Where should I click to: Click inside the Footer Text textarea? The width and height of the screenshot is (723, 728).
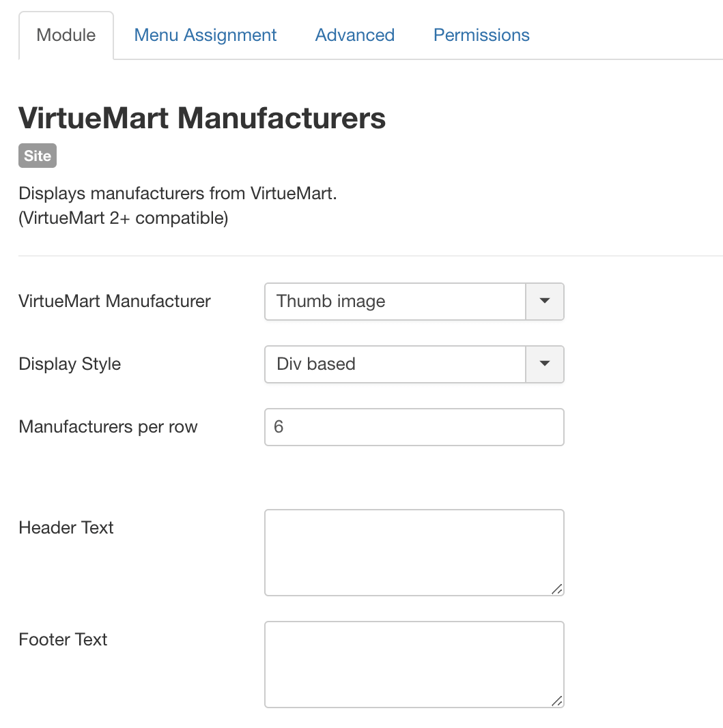click(414, 665)
